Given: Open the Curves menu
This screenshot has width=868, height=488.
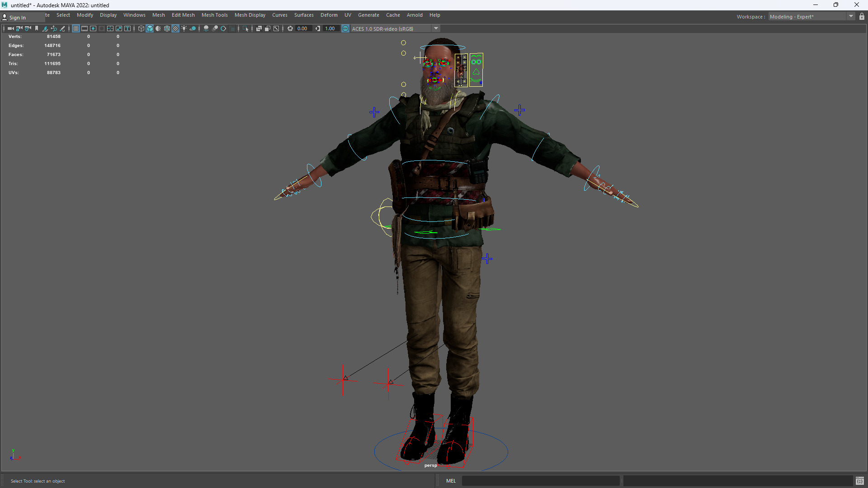Looking at the screenshot, I should (x=280, y=15).
